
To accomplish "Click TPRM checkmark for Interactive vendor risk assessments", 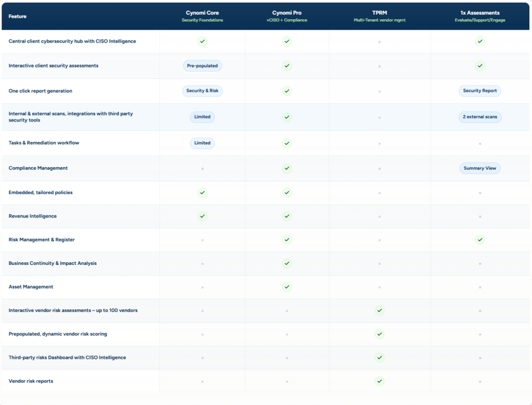I will 379,310.
